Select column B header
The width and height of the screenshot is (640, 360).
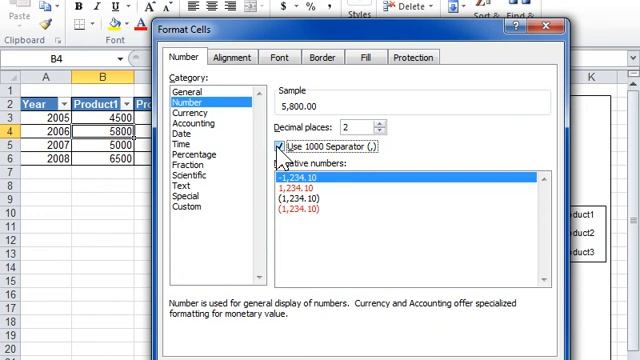103,77
